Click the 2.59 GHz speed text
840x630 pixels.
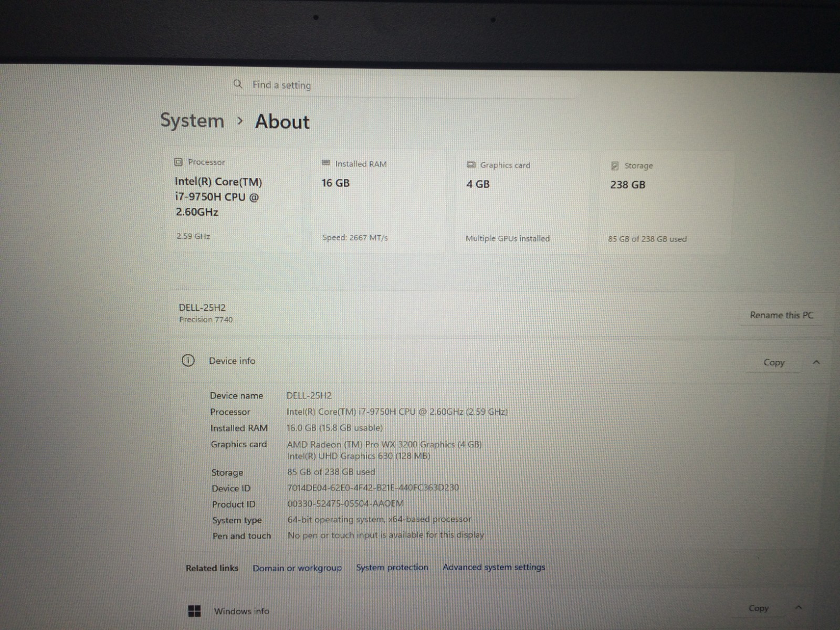click(x=193, y=236)
